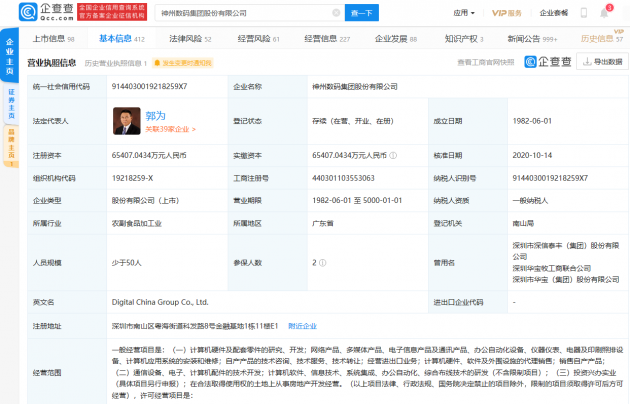Click the Qcc.com logo icon
The height and width of the screenshot is (404, 630).
[28, 12]
